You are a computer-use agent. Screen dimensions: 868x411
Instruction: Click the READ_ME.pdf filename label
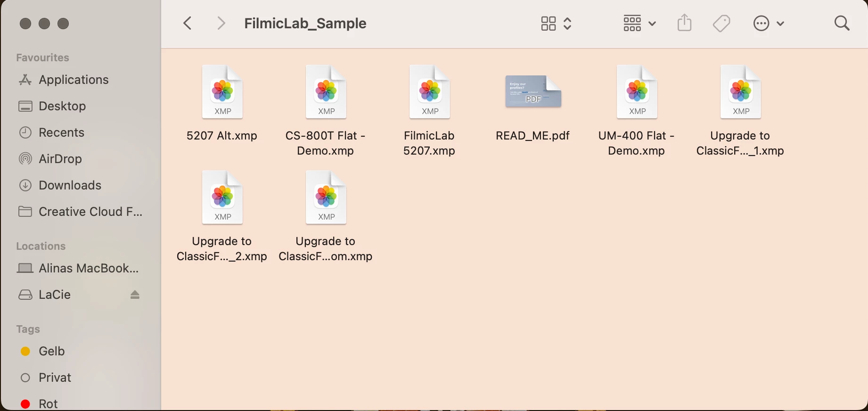(x=533, y=136)
